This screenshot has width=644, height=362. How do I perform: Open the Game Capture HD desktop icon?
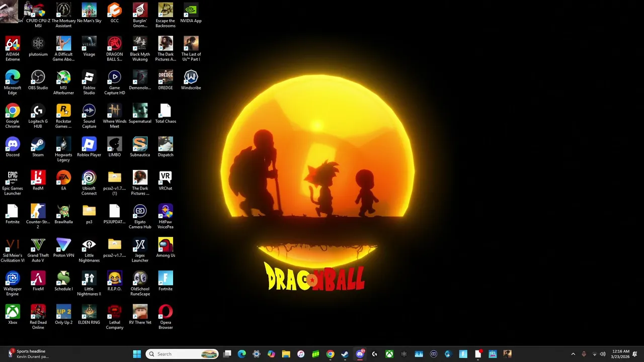[115, 82]
